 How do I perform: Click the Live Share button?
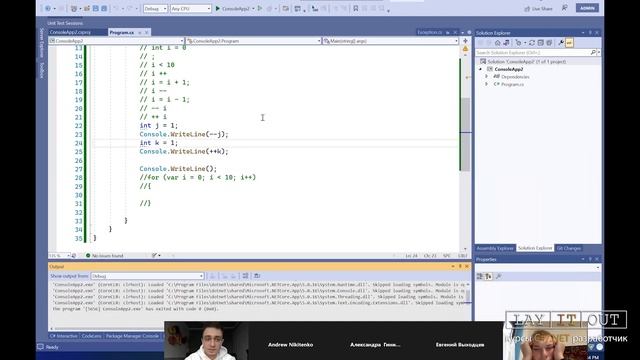pyautogui.click(x=538, y=9)
